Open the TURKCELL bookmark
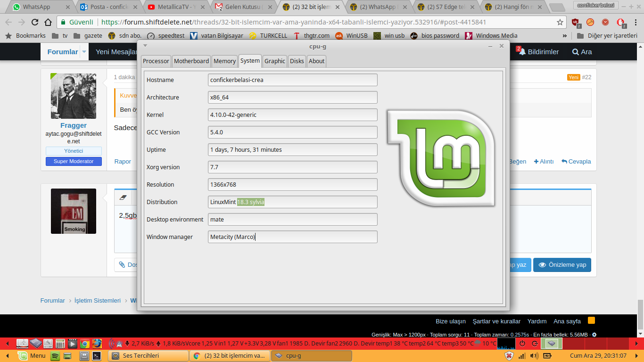644x362 pixels. tap(268, 35)
